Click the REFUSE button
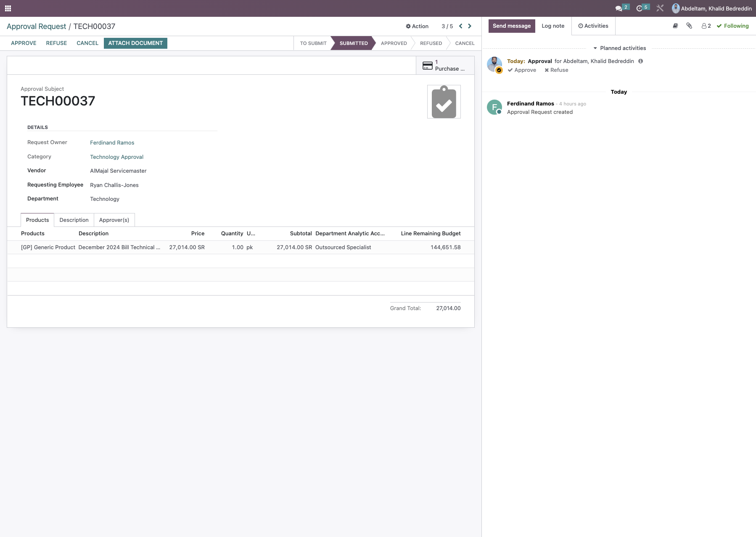Image resolution: width=756 pixels, height=537 pixels. tap(56, 43)
